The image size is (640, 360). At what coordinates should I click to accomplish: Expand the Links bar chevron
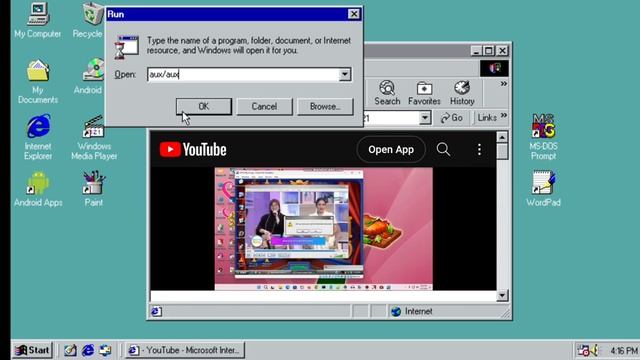tap(504, 116)
